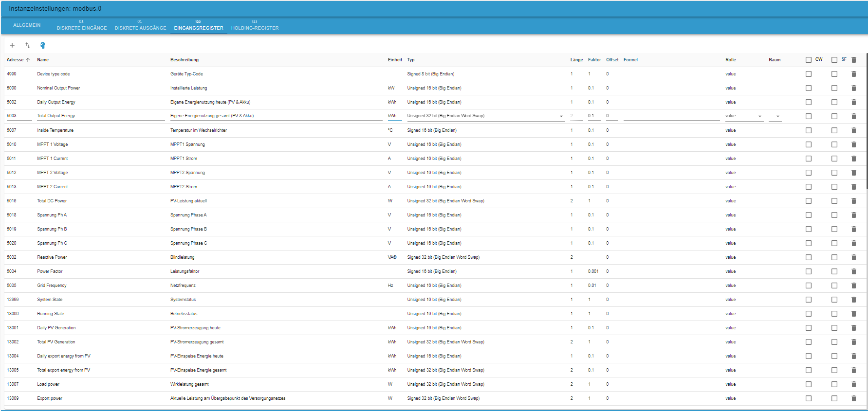The width and height of the screenshot is (868, 411).
Task: Delete all registers via header trash icon
Action: 853,60
